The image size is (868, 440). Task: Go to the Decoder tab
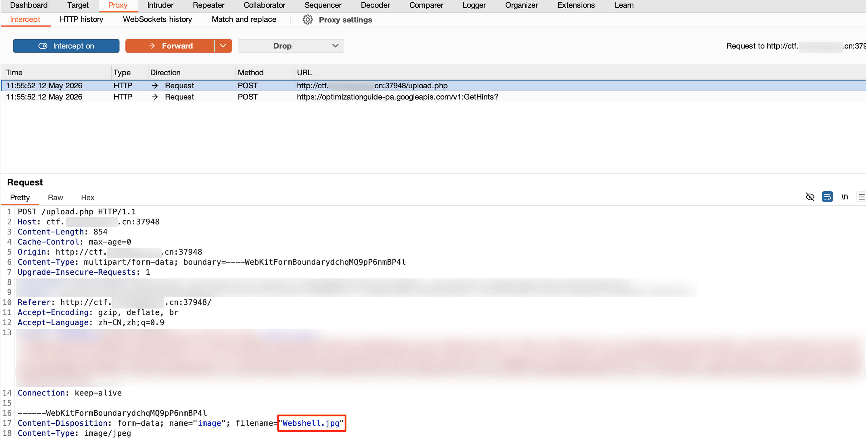(375, 5)
